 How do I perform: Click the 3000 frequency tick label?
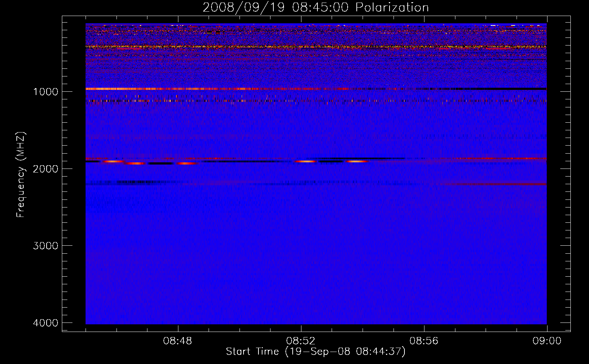click(46, 246)
